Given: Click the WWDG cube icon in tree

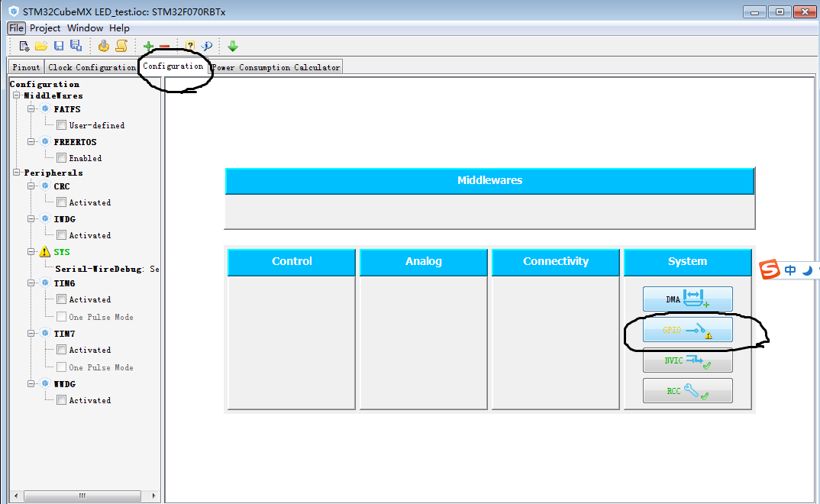Looking at the screenshot, I should coord(46,383).
